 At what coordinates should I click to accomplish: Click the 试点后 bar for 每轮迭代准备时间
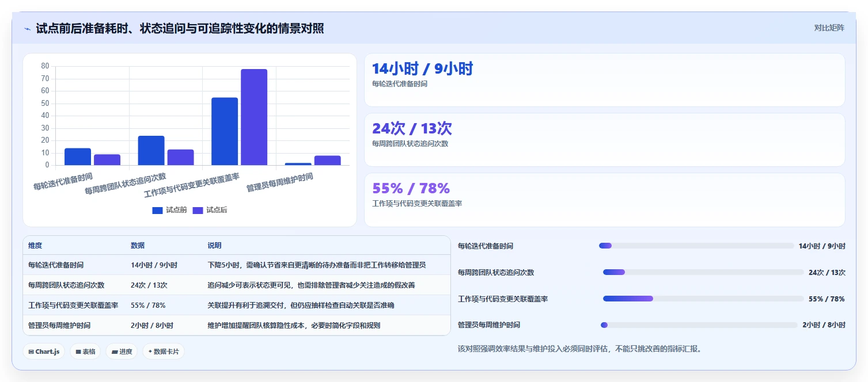pos(107,160)
